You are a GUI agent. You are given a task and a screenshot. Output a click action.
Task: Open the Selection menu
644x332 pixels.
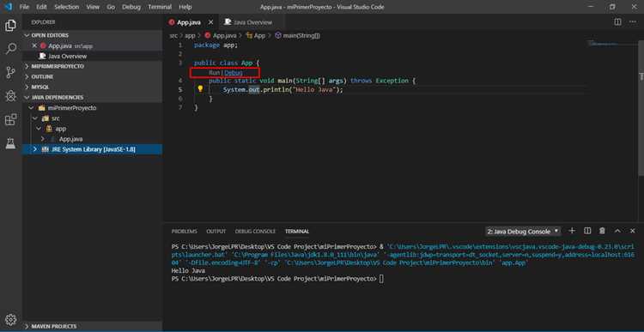click(x=66, y=7)
